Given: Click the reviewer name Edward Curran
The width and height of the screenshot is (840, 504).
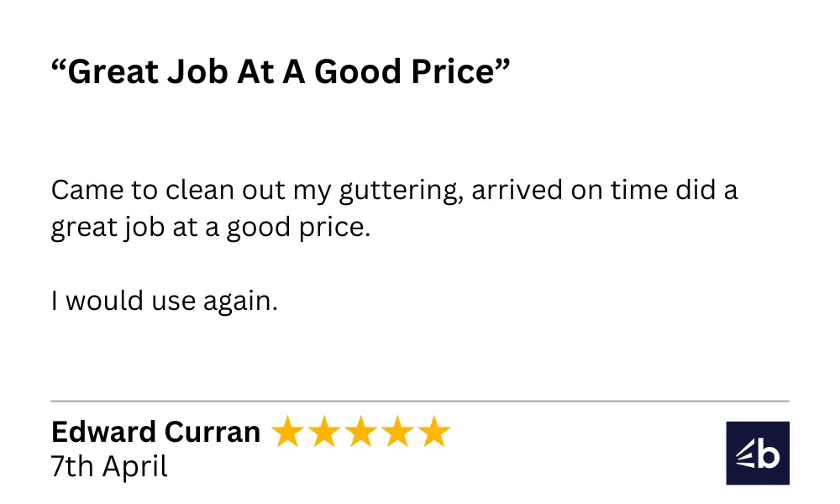Looking at the screenshot, I should tap(155, 432).
